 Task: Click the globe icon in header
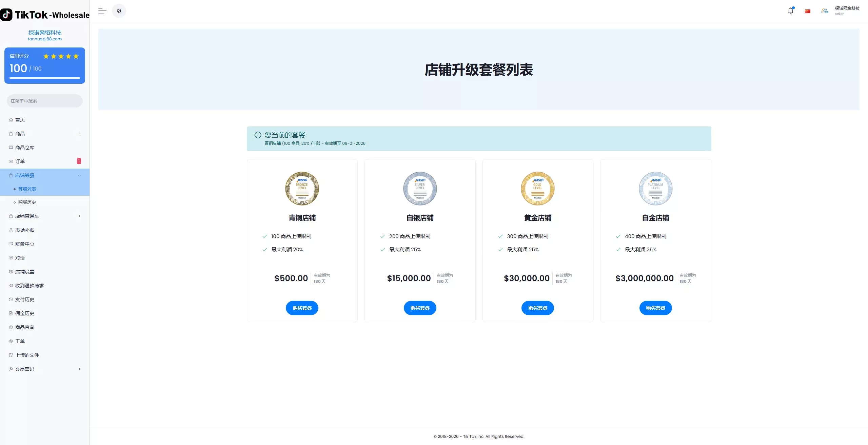click(119, 11)
